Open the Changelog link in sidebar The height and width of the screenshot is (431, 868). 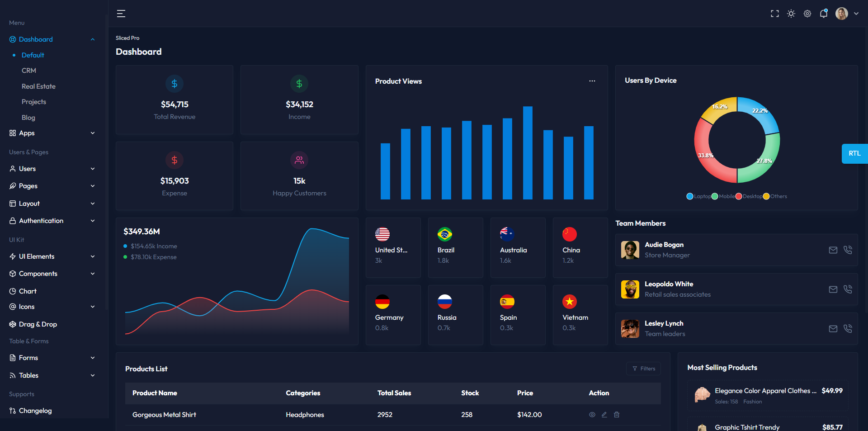click(x=35, y=411)
